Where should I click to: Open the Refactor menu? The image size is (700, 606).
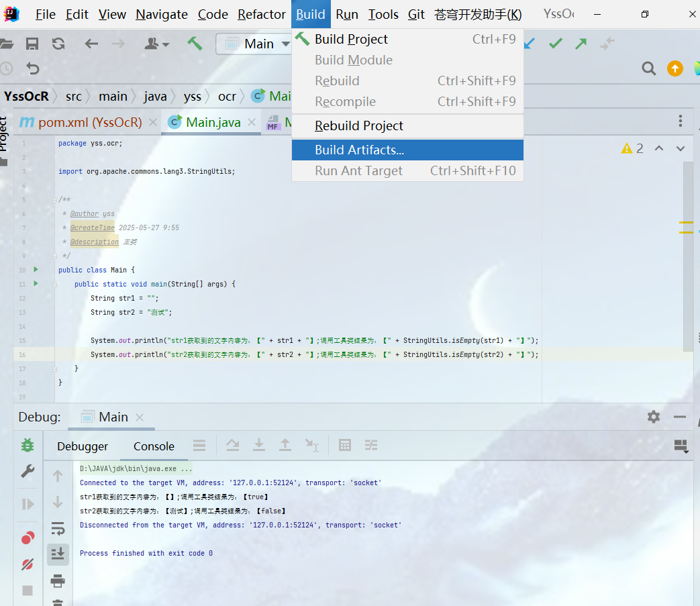(262, 14)
